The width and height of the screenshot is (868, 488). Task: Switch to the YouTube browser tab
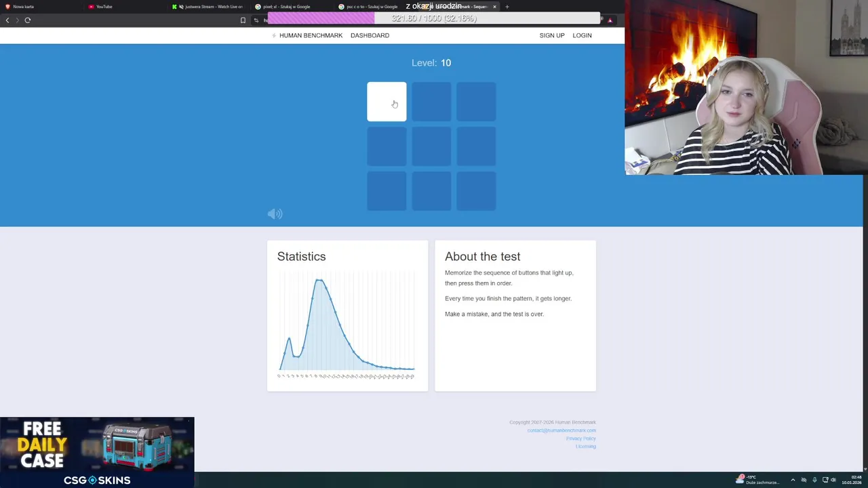[x=125, y=7]
